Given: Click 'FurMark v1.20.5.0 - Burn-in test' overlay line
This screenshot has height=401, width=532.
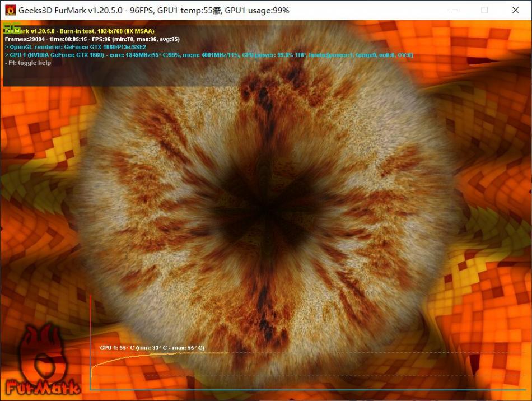Looking at the screenshot, I should pyautogui.click(x=80, y=31).
